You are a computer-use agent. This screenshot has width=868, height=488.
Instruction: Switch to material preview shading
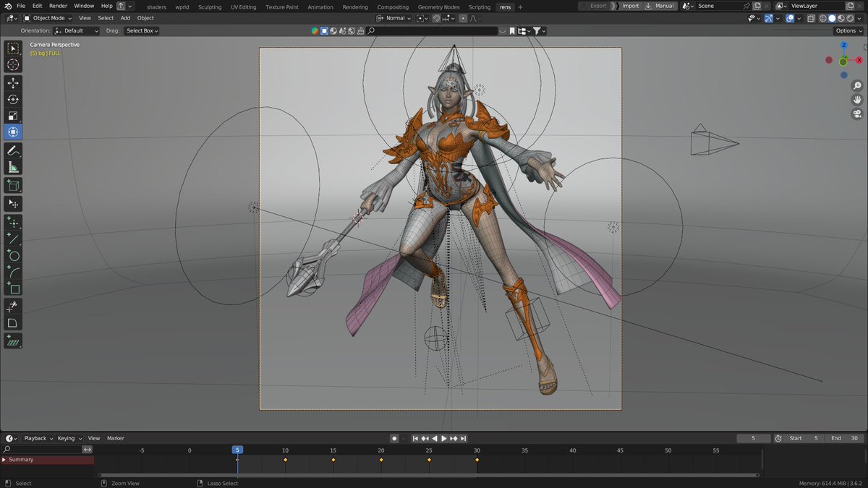(841, 18)
